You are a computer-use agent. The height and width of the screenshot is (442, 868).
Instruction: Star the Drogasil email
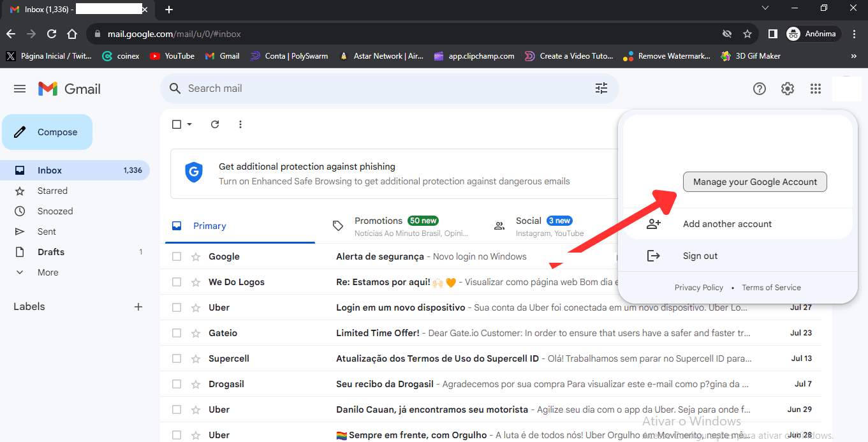[x=196, y=384]
